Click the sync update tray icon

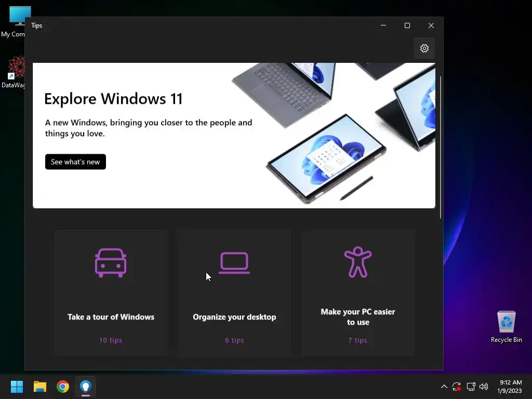coord(457,387)
